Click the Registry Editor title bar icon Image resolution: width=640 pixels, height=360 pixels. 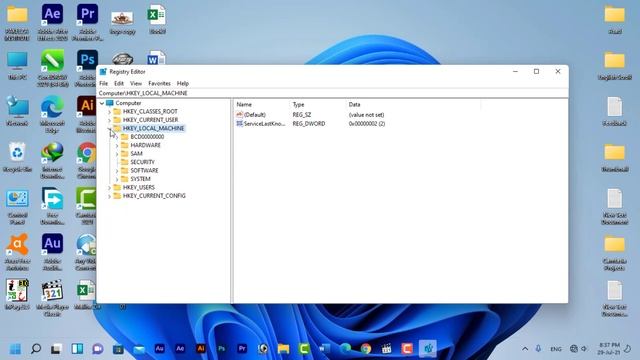(x=103, y=72)
